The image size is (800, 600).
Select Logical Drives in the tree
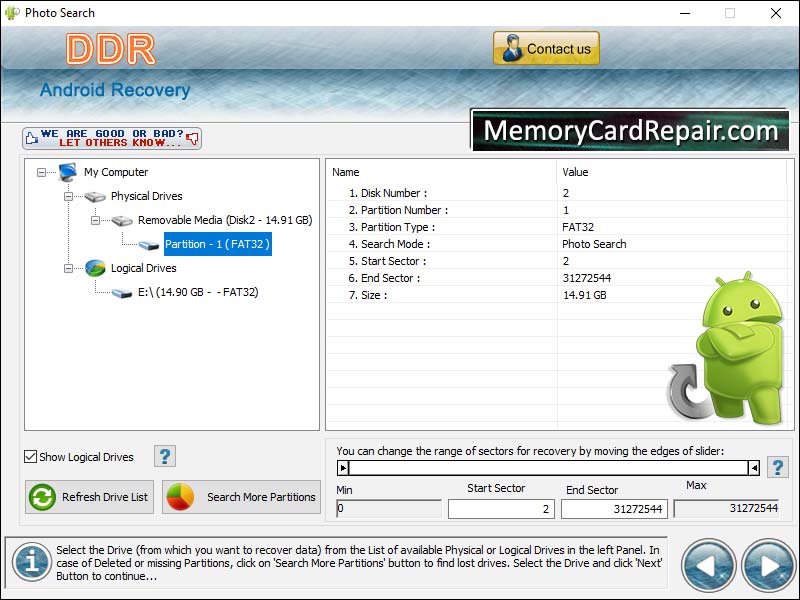[143, 268]
